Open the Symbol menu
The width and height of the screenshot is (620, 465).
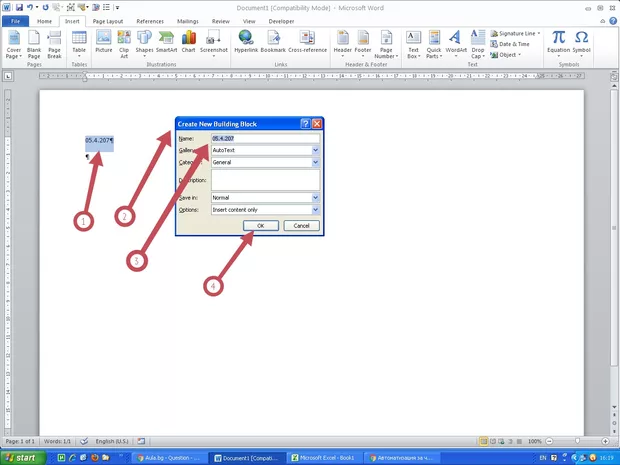coord(581,43)
